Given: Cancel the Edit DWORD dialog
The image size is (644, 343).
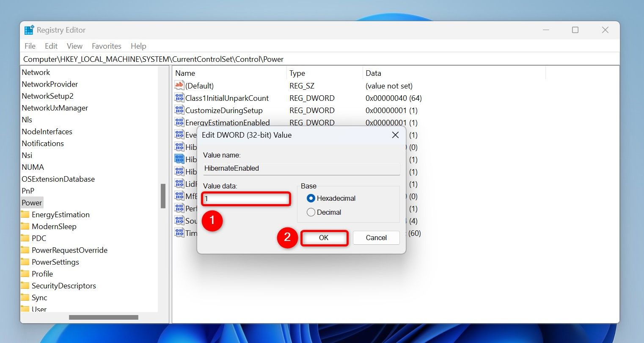Looking at the screenshot, I should tap(376, 238).
